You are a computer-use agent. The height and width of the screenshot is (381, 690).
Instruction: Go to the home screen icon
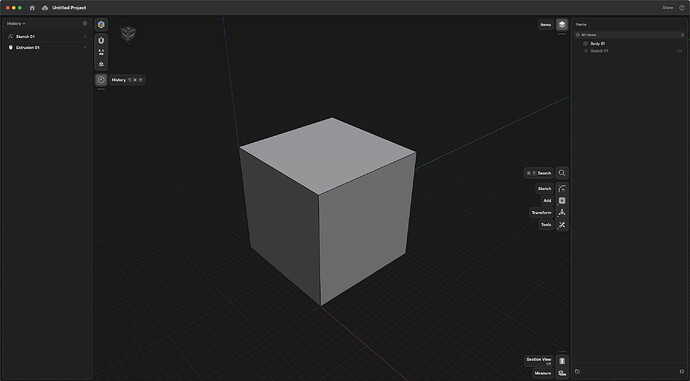pyautogui.click(x=32, y=8)
